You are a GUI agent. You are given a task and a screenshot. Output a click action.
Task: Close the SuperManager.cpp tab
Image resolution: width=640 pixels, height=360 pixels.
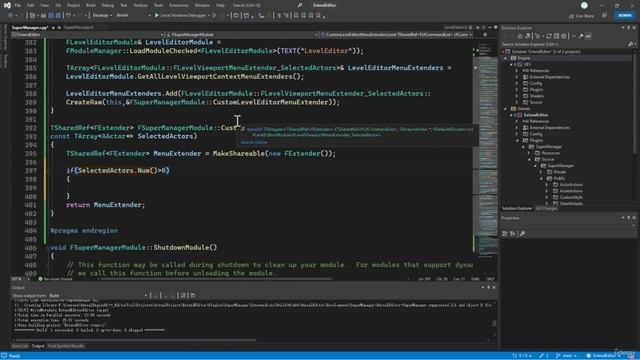tap(59, 27)
